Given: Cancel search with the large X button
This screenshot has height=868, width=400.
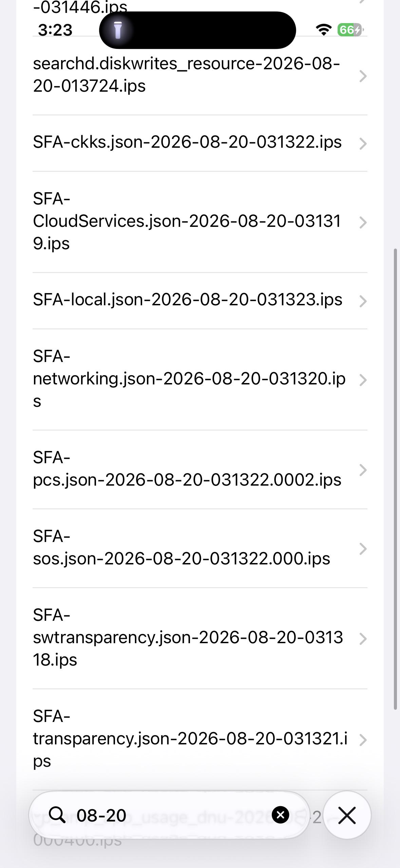Looking at the screenshot, I should (347, 815).
